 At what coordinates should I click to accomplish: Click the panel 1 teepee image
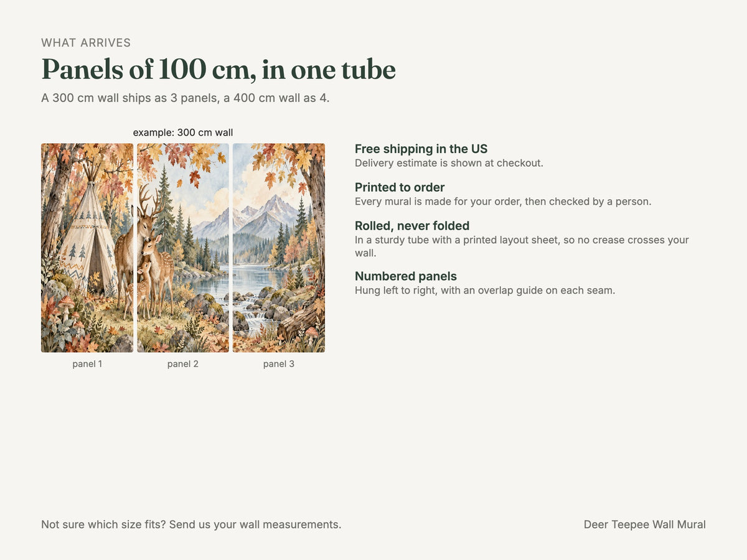87,248
